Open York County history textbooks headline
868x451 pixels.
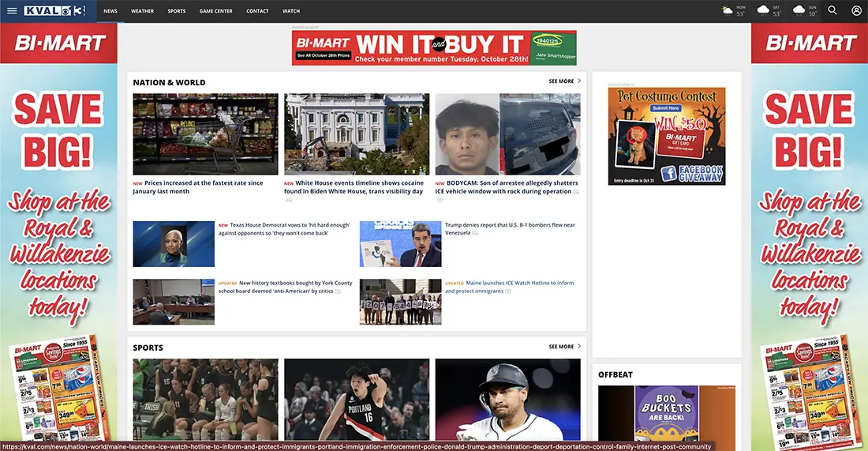(x=285, y=287)
